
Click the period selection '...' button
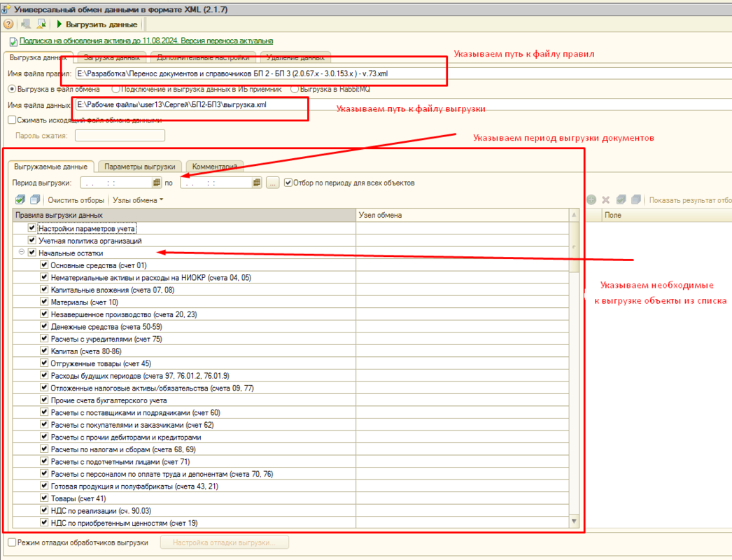(x=273, y=183)
